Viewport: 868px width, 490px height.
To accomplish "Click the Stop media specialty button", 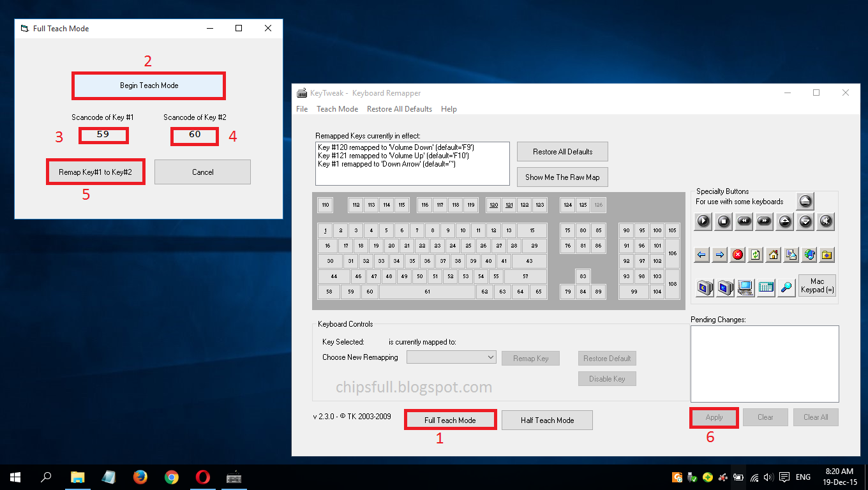I will (x=724, y=221).
